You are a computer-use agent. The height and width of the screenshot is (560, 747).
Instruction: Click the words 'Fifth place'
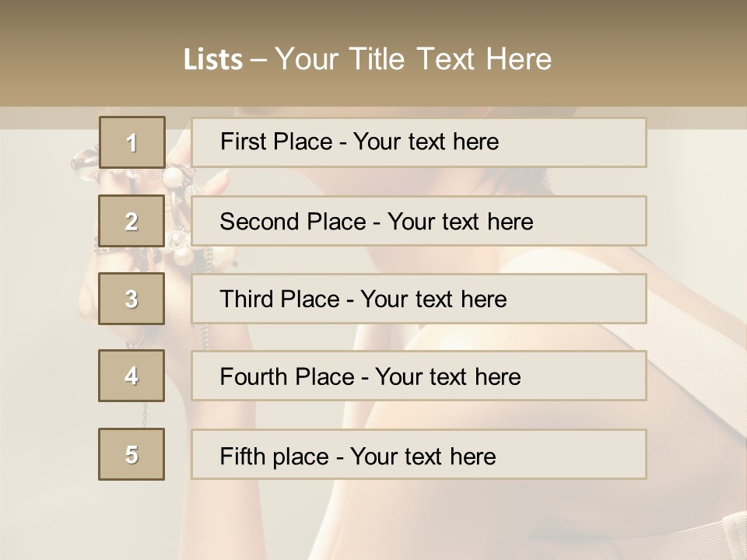tap(275, 457)
